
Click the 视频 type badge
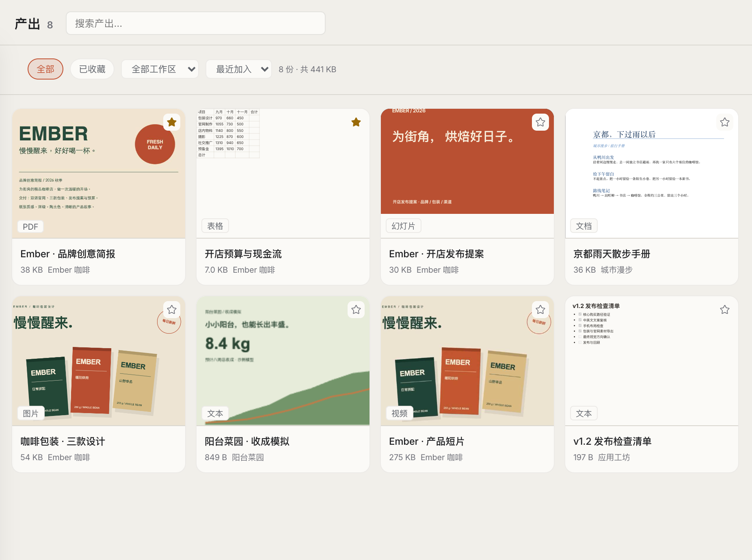(400, 414)
